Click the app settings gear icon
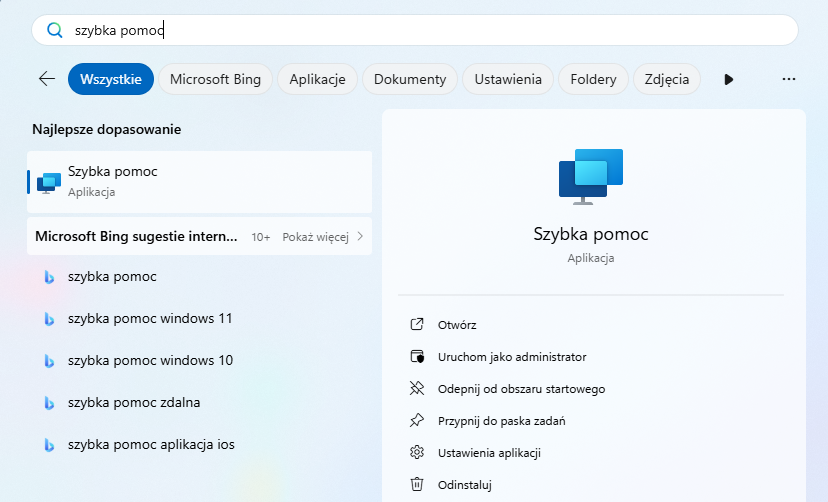The height and width of the screenshot is (502, 828). click(x=417, y=452)
